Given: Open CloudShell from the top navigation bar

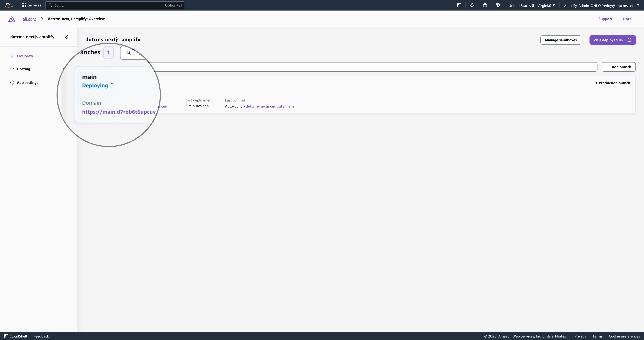Looking at the screenshot, I should pyautogui.click(x=459, y=5).
